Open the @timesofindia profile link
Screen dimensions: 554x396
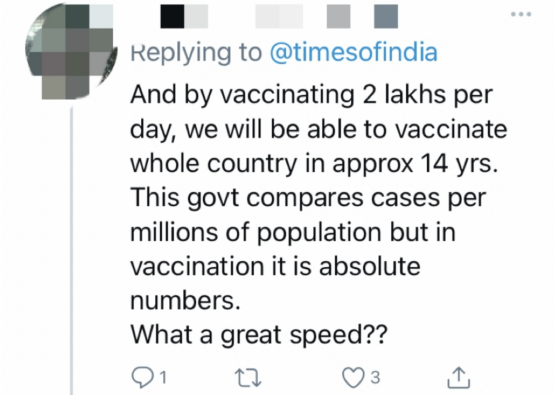point(354,52)
